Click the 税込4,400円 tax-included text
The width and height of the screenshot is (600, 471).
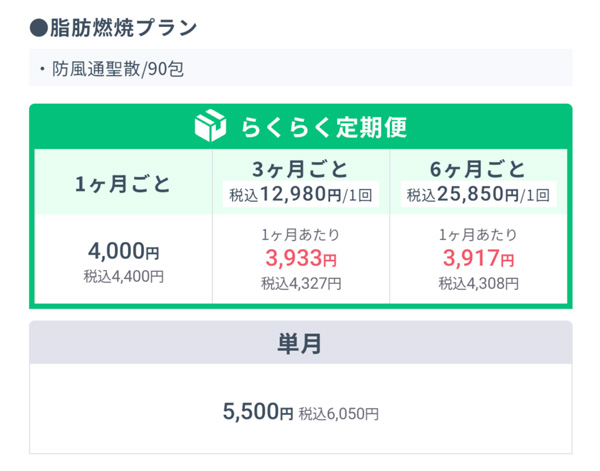point(123,275)
